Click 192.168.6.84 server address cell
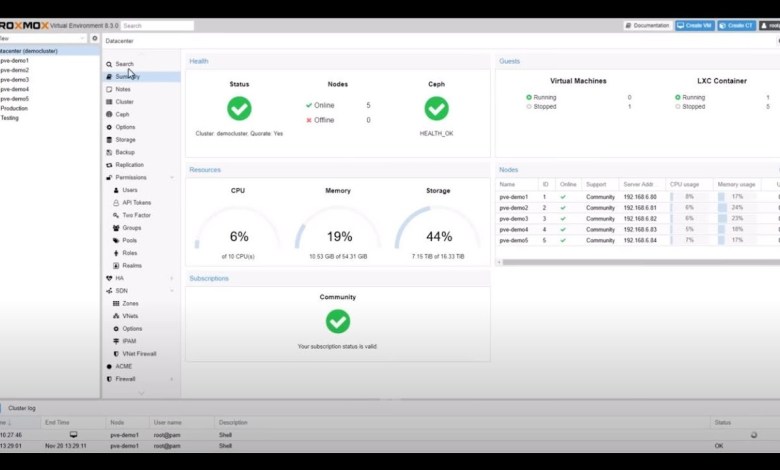 click(x=640, y=240)
